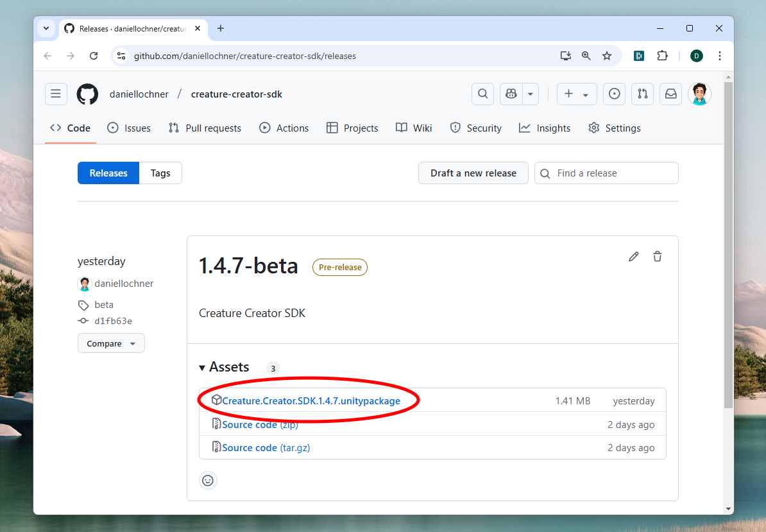Open the GitHub hamburger navigation menu

click(56, 94)
